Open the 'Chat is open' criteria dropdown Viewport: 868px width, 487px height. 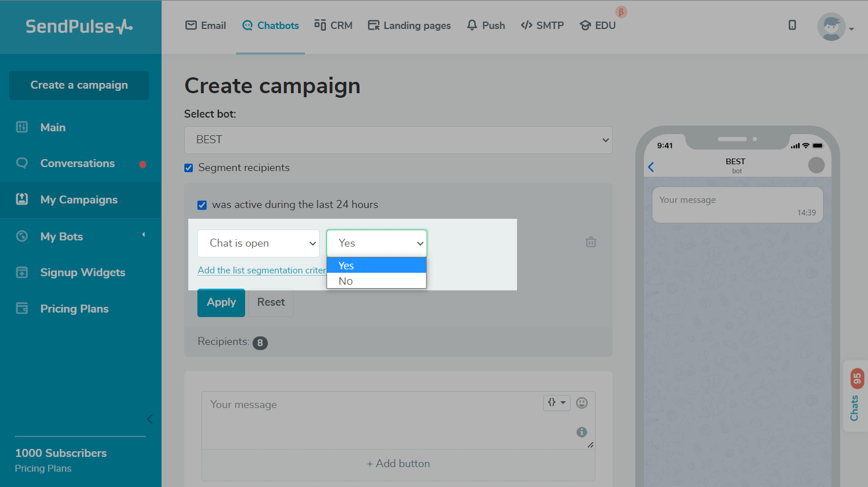[x=258, y=243]
